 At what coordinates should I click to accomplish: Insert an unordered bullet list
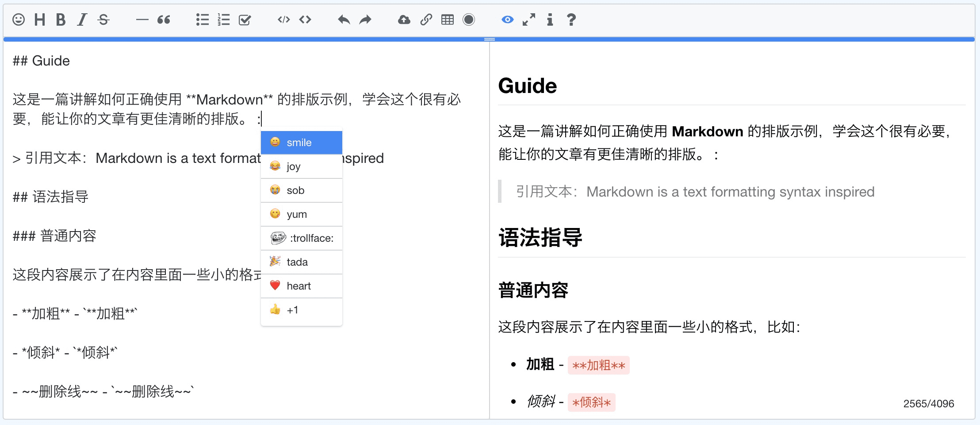tap(202, 19)
